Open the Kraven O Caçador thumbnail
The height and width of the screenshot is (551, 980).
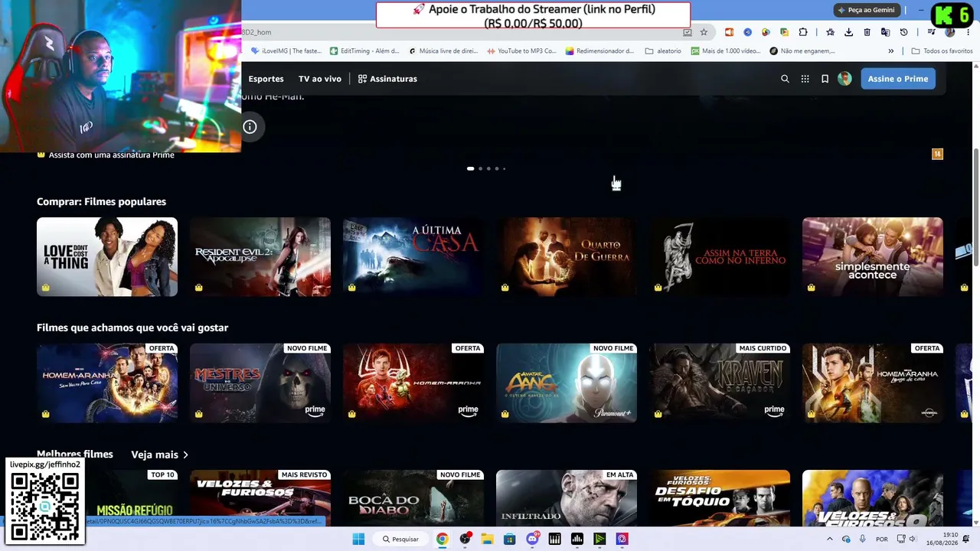tap(720, 383)
